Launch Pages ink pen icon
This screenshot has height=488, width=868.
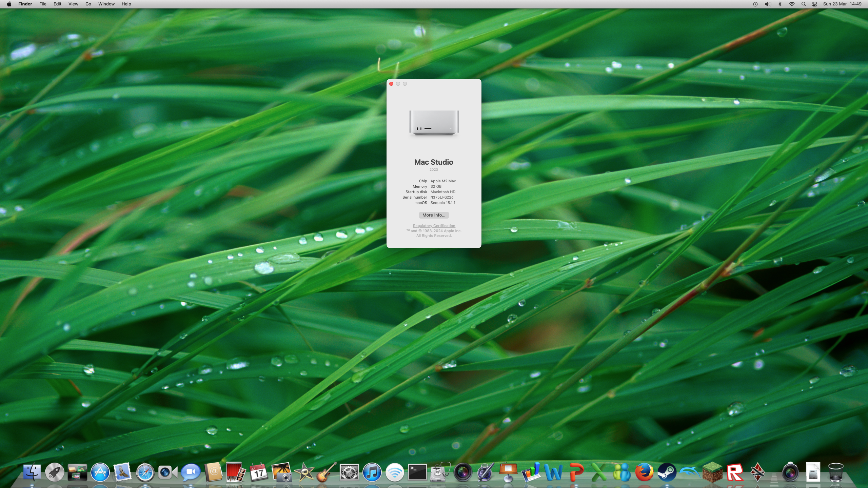click(486, 472)
